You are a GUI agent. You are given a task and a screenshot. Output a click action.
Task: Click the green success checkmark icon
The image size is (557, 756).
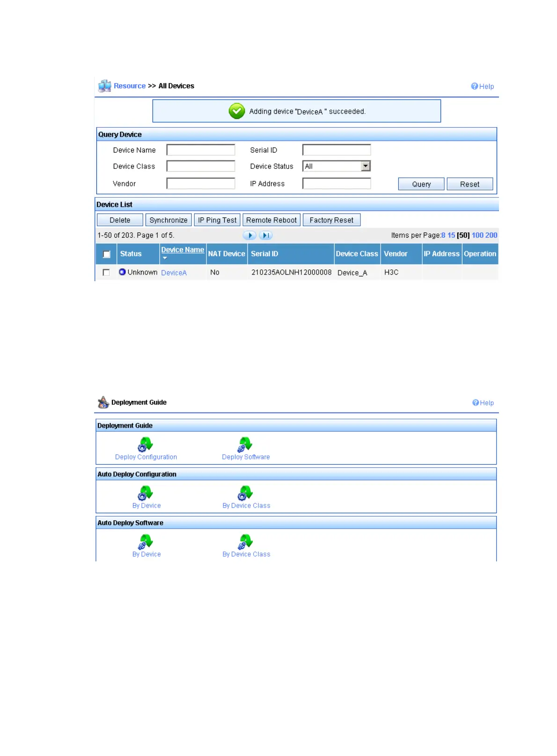(237, 111)
